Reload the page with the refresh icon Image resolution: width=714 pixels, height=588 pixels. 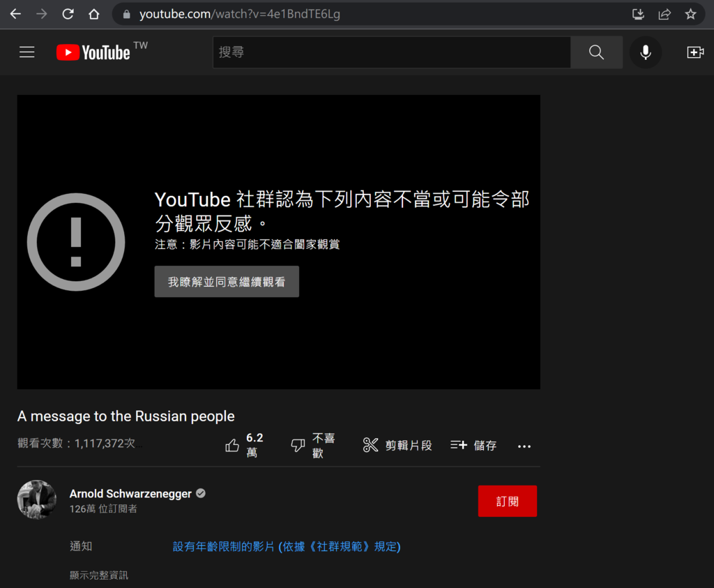(x=68, y=14)
